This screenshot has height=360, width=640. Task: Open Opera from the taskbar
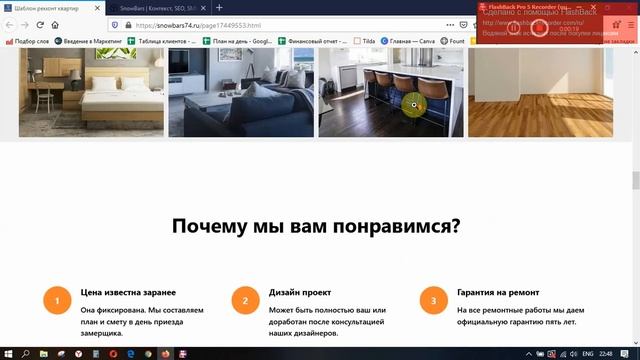(x=113, y=354)
